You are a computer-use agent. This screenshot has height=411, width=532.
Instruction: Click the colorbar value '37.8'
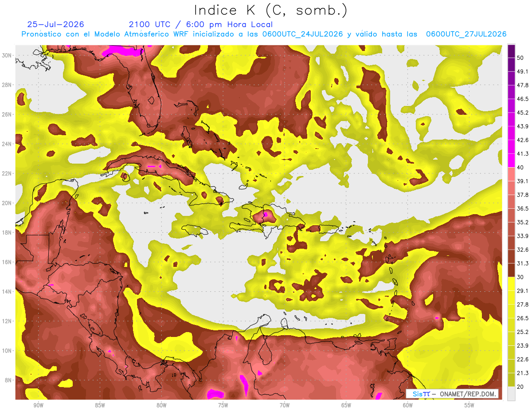(522, 195)
